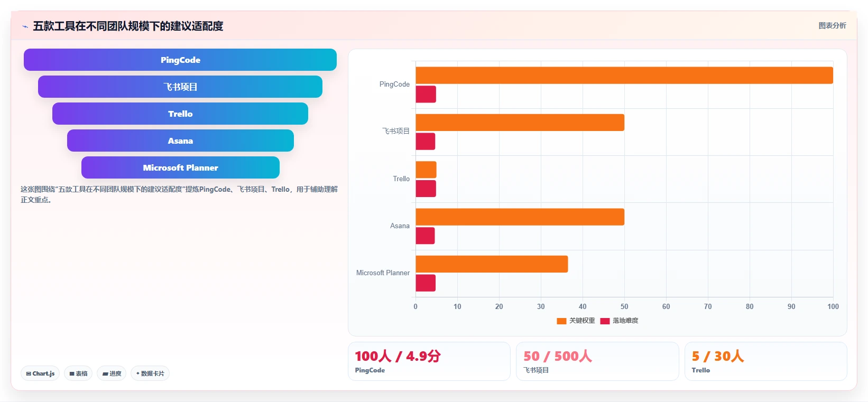868x402 pixels.
Task: Click Microsoft Planner orange bar in chart
Action: point(492,264)
